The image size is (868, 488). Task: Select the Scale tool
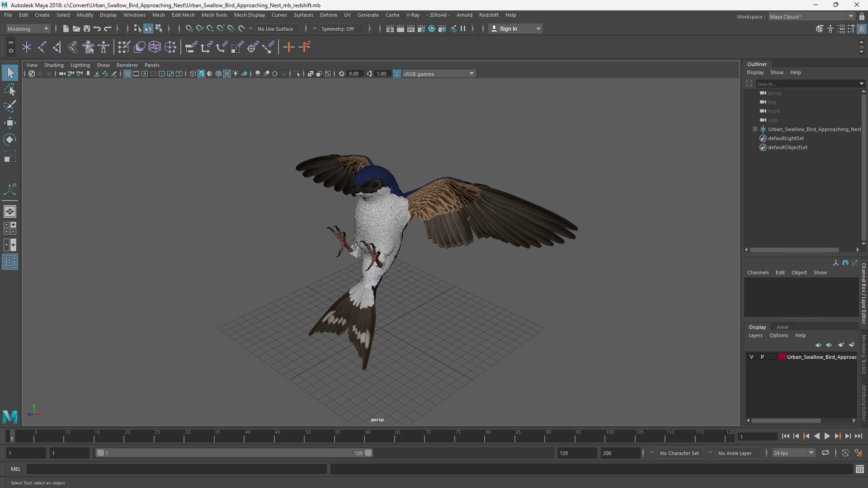tap(10, 156)
